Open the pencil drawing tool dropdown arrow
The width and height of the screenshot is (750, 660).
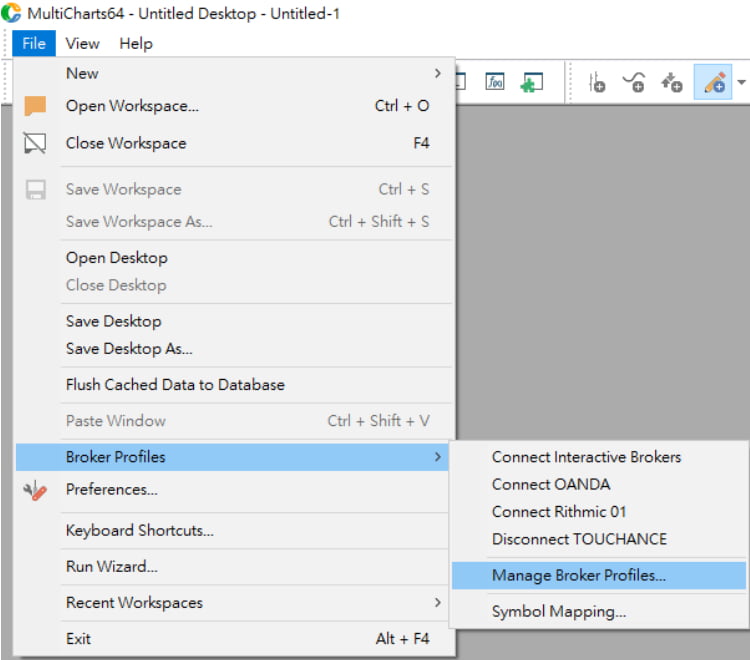741,82
